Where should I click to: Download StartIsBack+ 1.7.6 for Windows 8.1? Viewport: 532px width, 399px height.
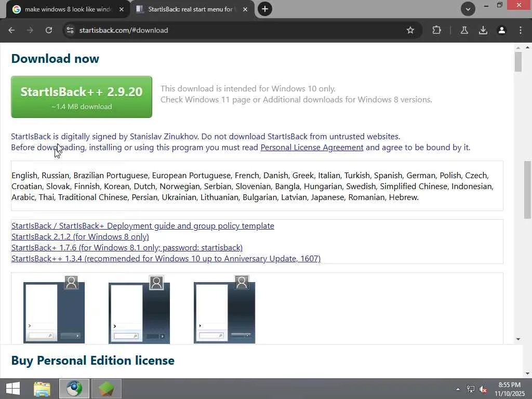(x=127, y=247)
